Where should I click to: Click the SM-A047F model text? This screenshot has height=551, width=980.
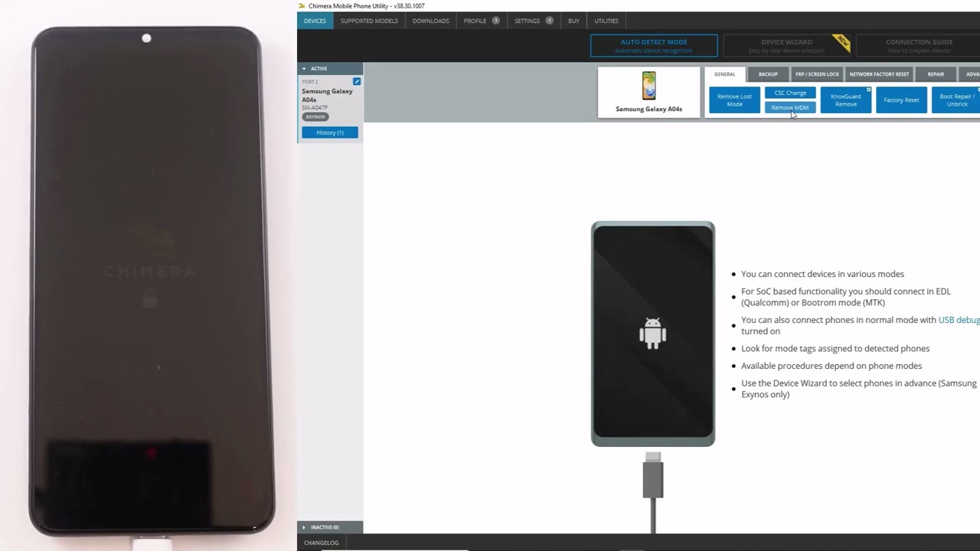click(315, 108)
